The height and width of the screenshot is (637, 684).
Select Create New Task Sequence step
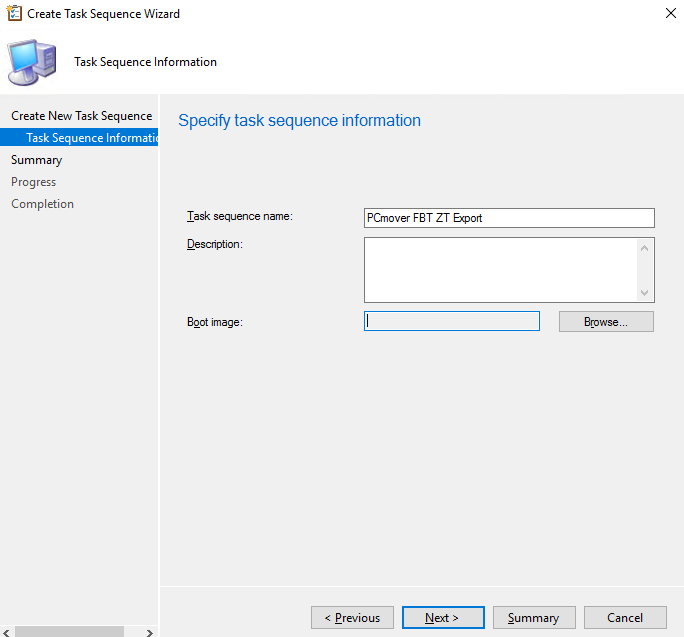point(82,116)
